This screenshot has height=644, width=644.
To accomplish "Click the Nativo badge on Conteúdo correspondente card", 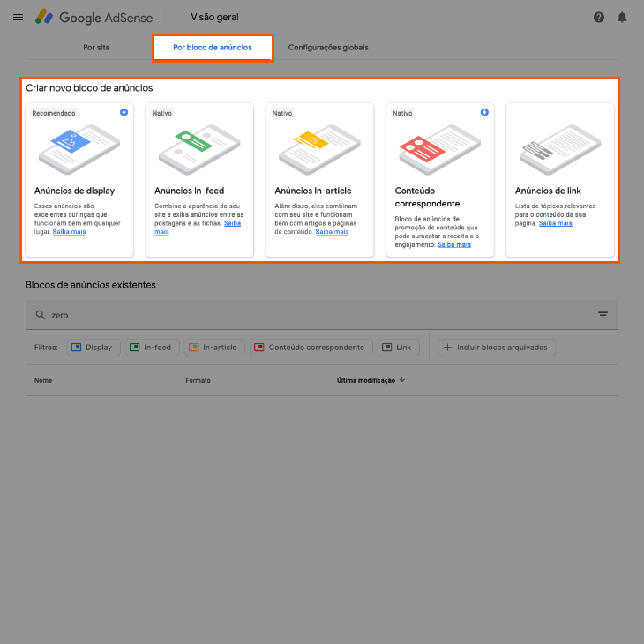I will [402, 113].
